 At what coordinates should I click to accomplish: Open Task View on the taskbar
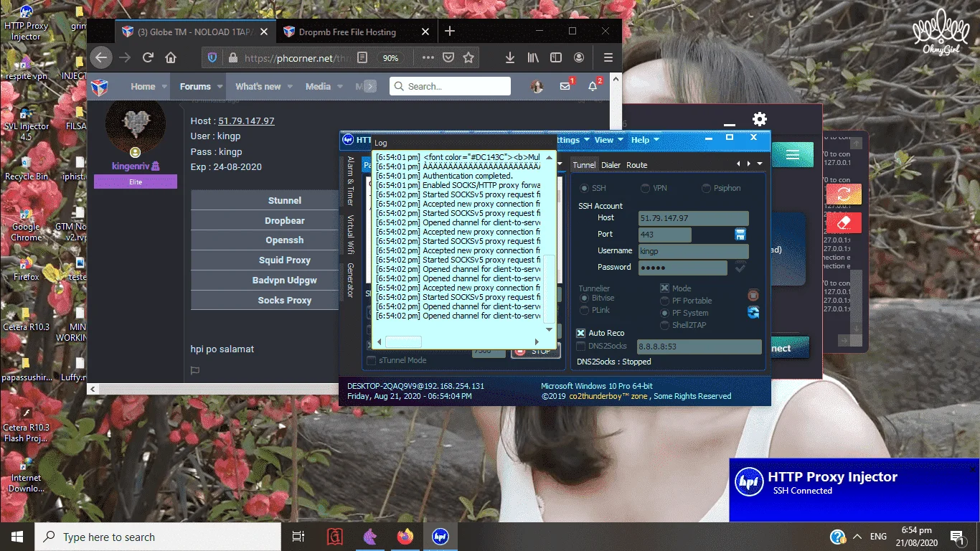298,537
